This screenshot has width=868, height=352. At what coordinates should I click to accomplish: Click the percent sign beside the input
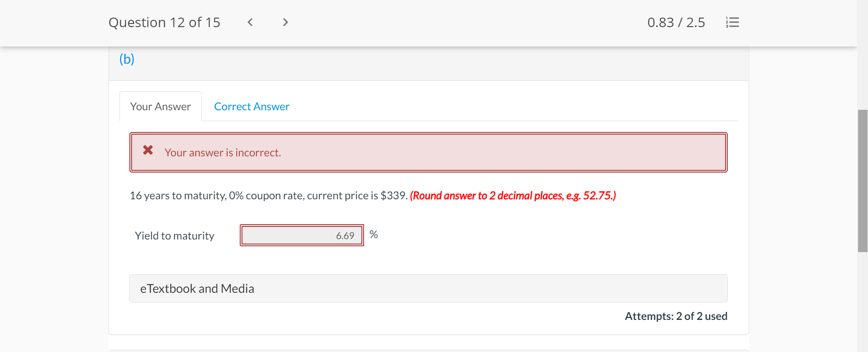click(x=374, y=235)
